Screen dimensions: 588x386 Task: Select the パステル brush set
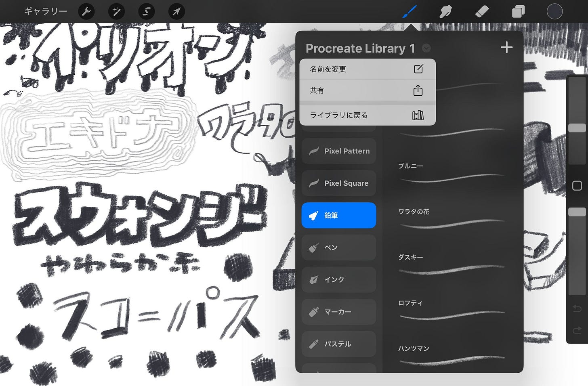[x=339, y=344]
